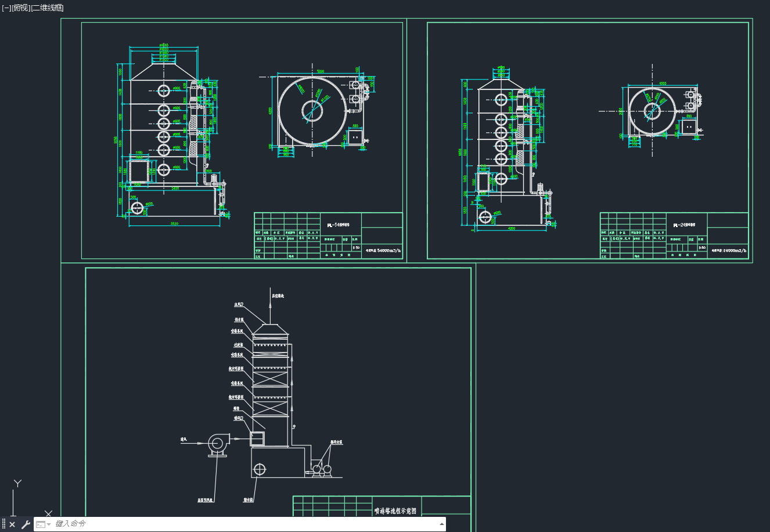The image size is (770, 532).
Task: Select the centrifugal fan symbol in flow diagram
Action: tap(218, 444)
